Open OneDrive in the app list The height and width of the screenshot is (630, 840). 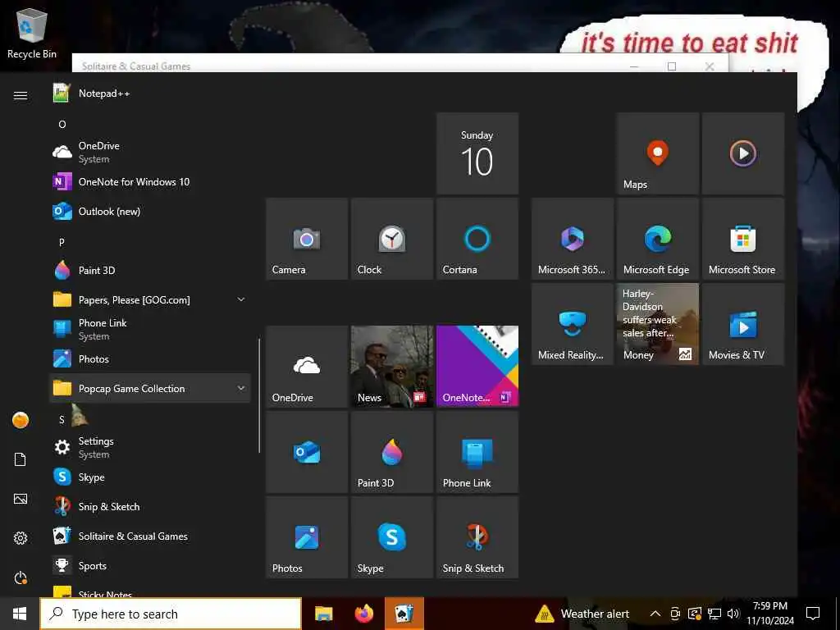pos(150,152)
